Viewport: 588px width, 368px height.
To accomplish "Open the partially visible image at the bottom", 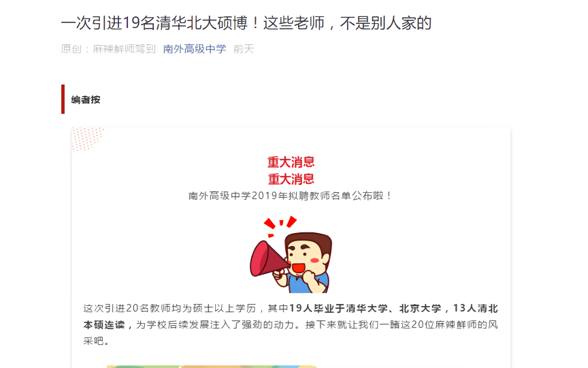I will (212, 367).
